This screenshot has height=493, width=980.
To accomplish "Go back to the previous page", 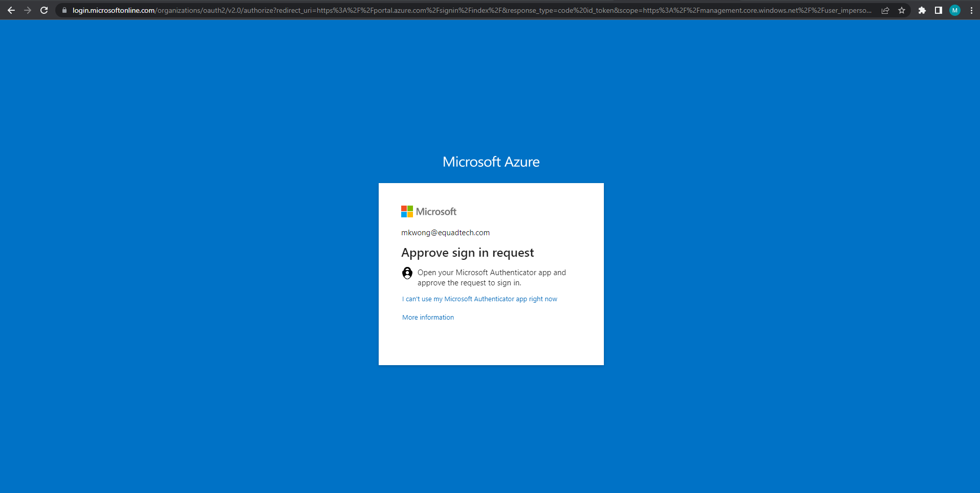I will coord(11,10).
